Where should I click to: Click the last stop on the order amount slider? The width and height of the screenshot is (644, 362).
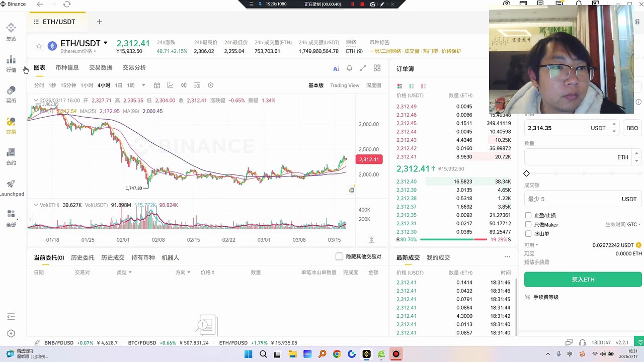pos(639,173)
